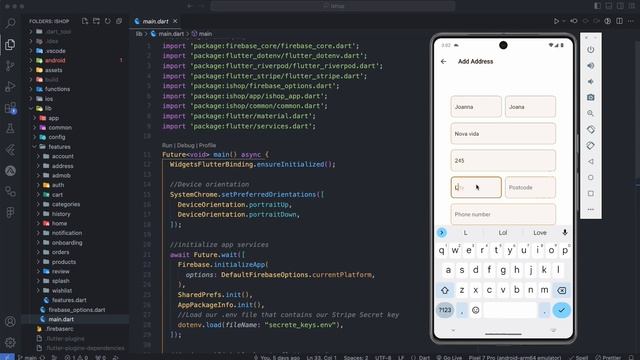Open the Testing flask view

pos(10,129)
